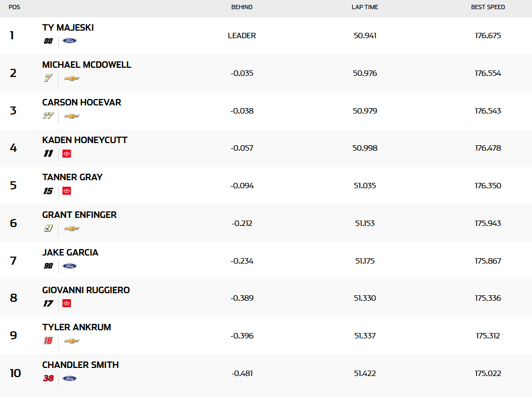Screen dimensions: 532x397
Task: Click car number 77 badge
Action: click(48, 116)
